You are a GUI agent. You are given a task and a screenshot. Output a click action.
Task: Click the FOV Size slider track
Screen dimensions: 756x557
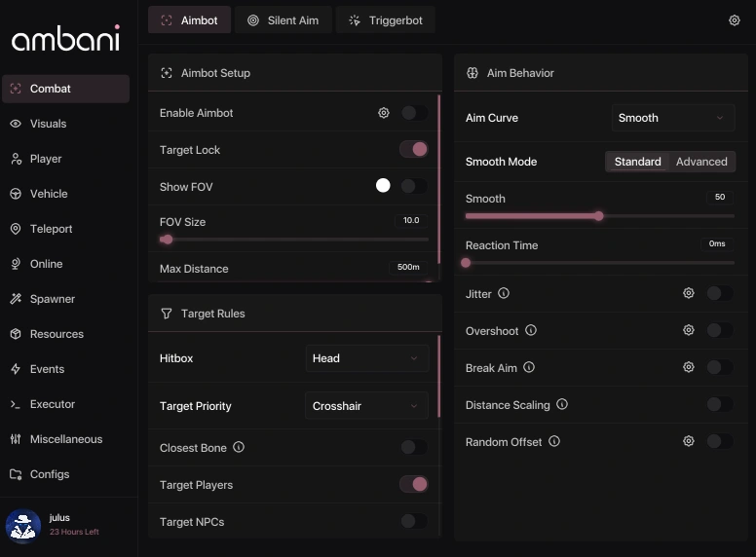click(294, 240)
